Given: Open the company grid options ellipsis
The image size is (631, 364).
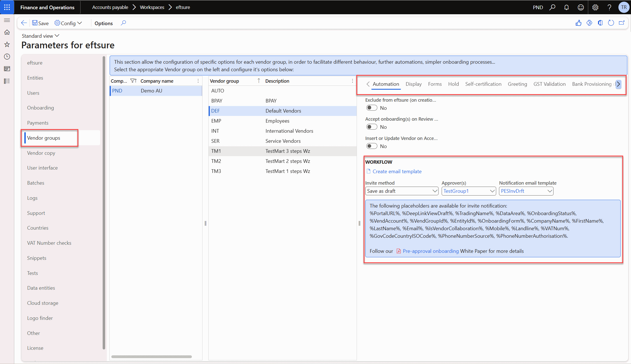Looking at the screenshot, I should click(x=198, y=81).
